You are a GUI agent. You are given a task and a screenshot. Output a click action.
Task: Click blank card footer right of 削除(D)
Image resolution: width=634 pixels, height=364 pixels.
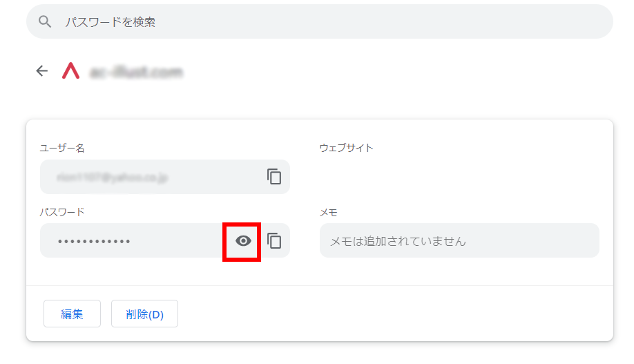[x=394, y=314]
